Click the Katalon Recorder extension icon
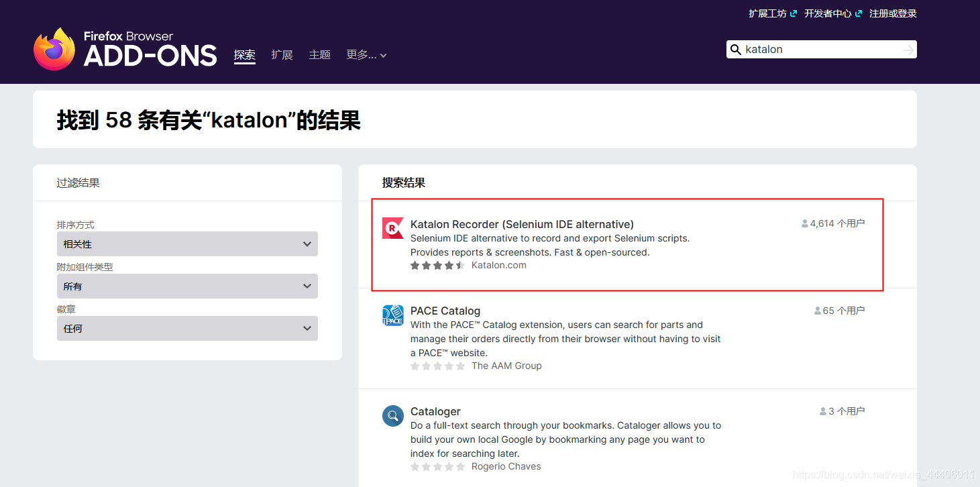The height and width of the screenshot is (487, 980). [392, 228]
